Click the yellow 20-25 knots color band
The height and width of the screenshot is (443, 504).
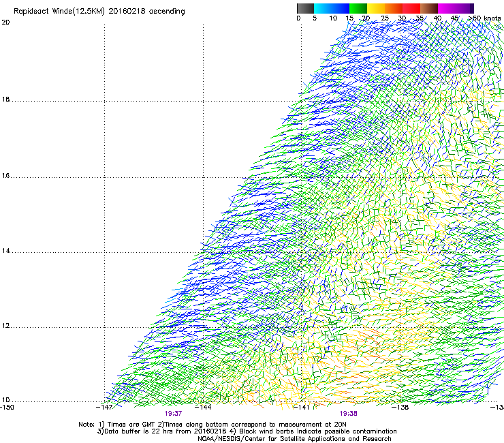point(376,8)
